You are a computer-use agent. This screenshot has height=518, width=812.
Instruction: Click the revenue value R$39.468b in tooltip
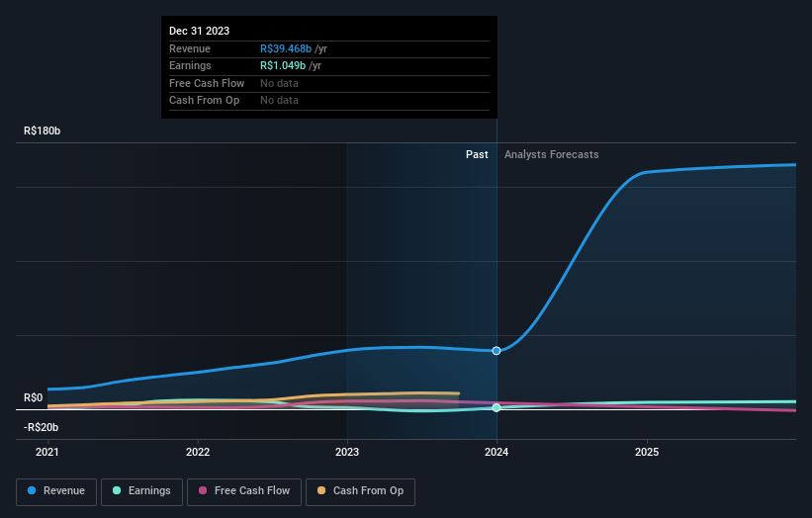[286, 48]
